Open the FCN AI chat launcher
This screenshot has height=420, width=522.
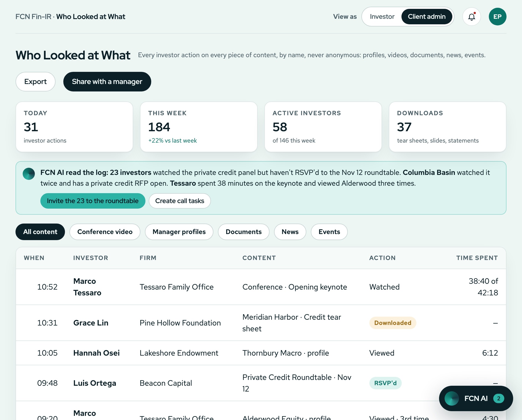pos(476,398)
